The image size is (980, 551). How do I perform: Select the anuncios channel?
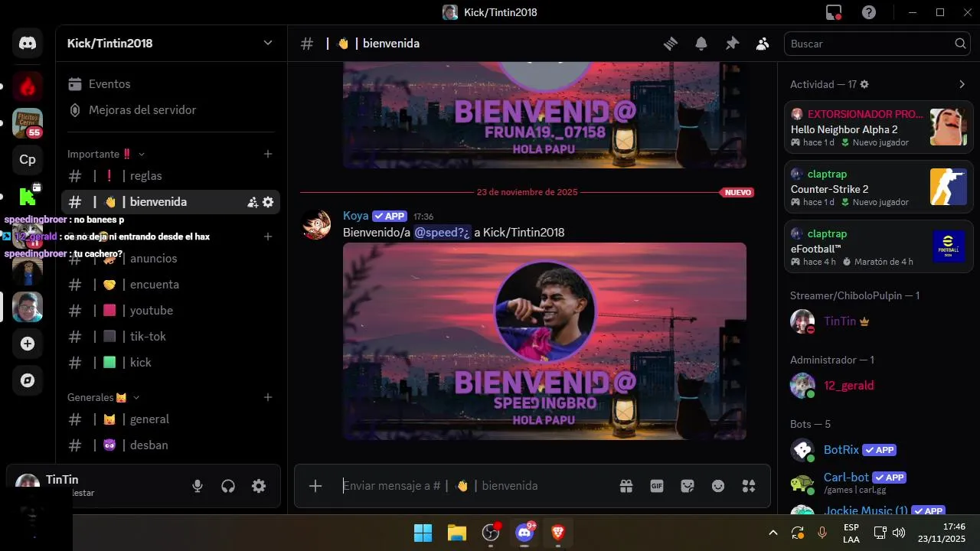coord(170,259)
